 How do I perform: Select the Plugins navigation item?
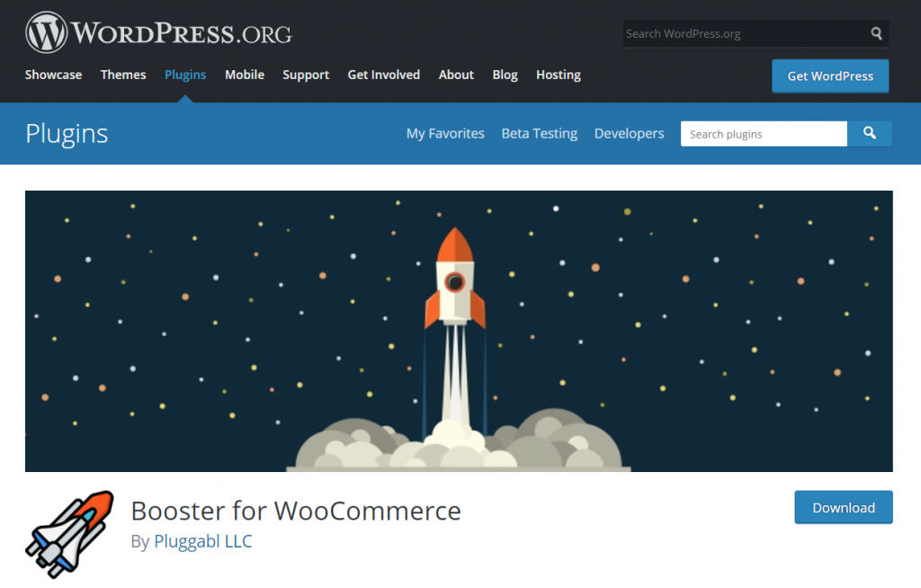[x=185, y=75]
